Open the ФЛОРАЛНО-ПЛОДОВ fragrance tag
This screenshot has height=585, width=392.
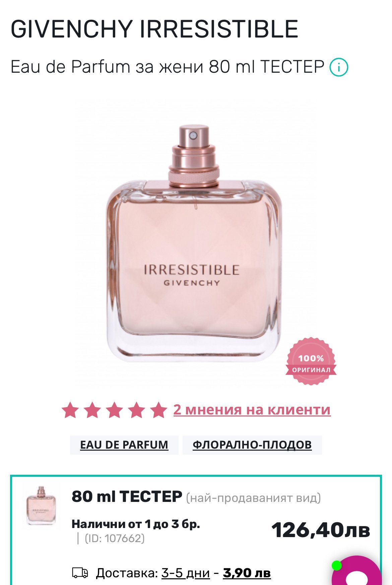click(252, 445)
